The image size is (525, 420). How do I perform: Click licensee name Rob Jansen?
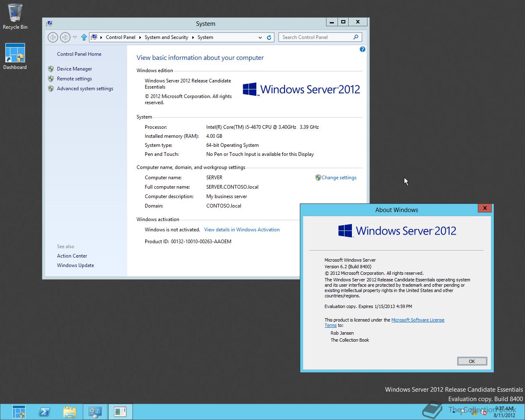pos(342,333)
